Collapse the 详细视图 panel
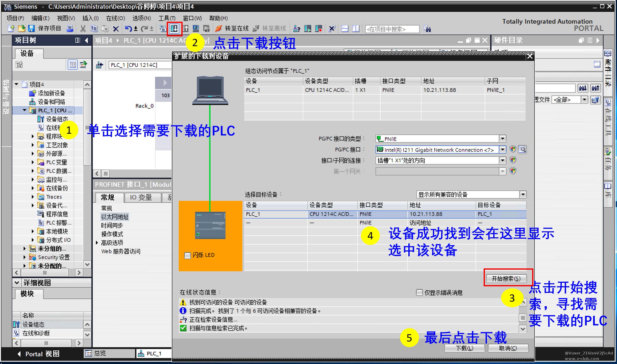Screen dimensions: 617x364 17,283
